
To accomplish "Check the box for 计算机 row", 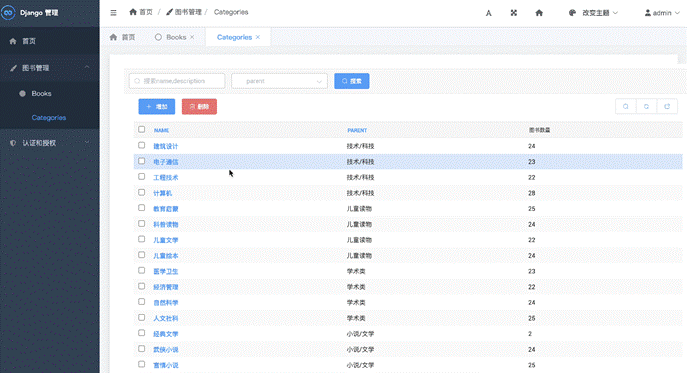I will tap(142, 192).
